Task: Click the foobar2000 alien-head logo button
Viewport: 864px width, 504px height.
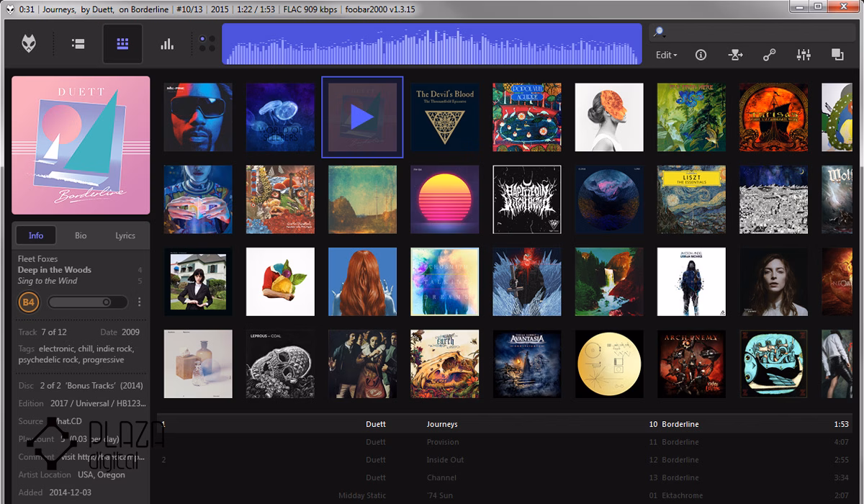Action: [30, 44]
